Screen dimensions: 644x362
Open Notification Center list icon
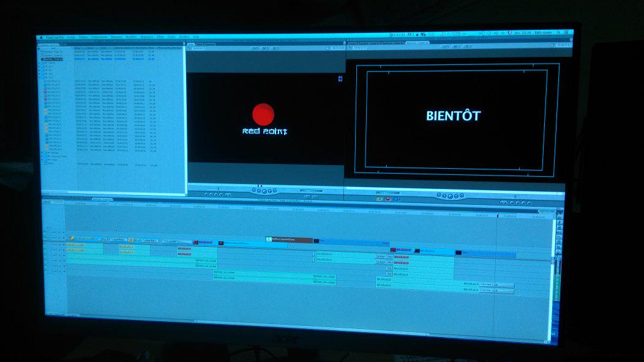pyautogui.click(x=567, y=32)
